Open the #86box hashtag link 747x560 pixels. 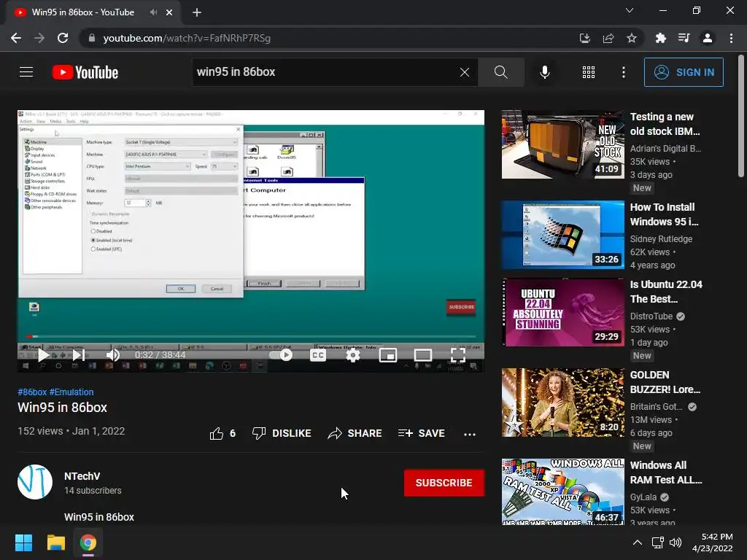pyautogui.click(x=32, y=392)
